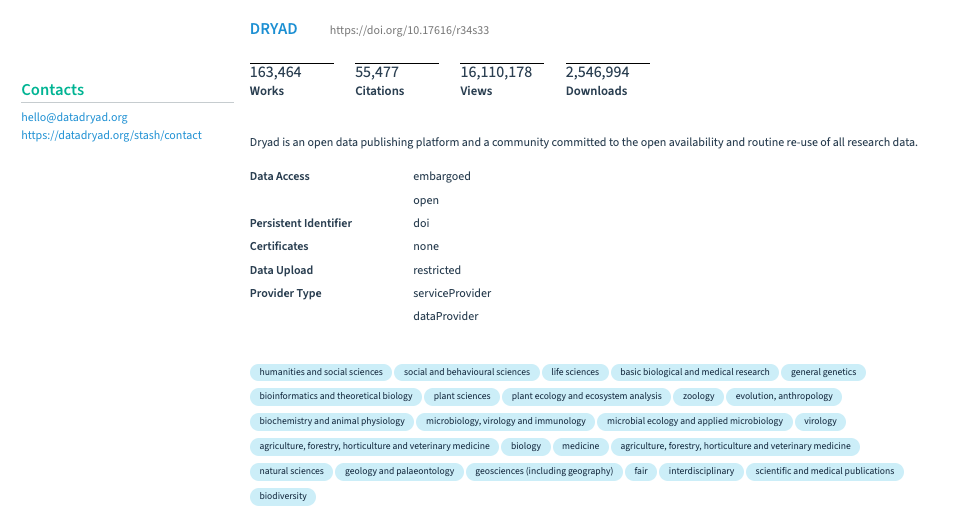The width and height of the screenshot is (959, 530).
Task: Select the 'medicine' tag
Action: coord(580,446)
